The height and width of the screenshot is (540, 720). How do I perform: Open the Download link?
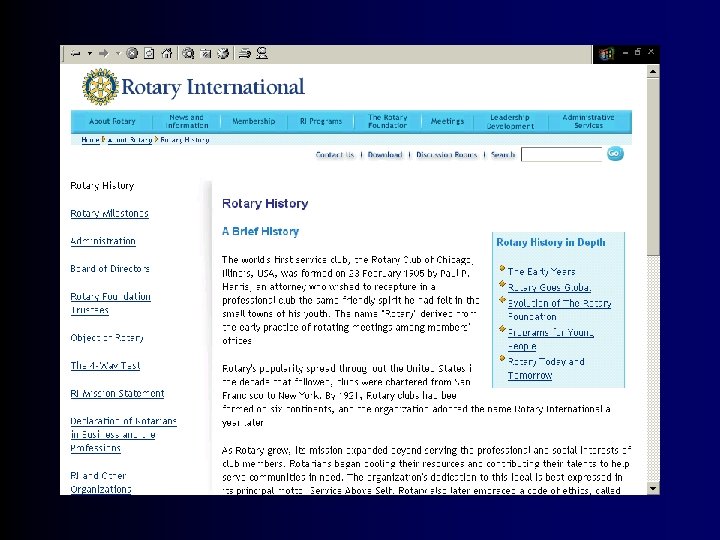point(385,155)
